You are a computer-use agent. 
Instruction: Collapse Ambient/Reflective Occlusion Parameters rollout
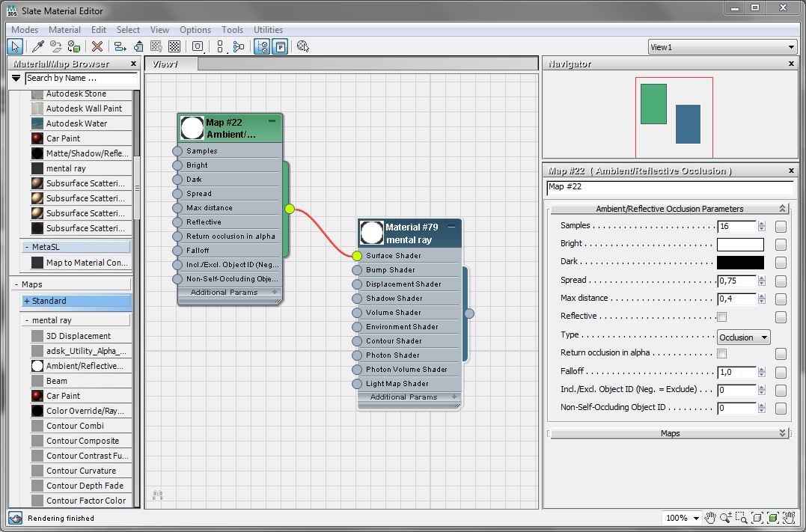669,209
